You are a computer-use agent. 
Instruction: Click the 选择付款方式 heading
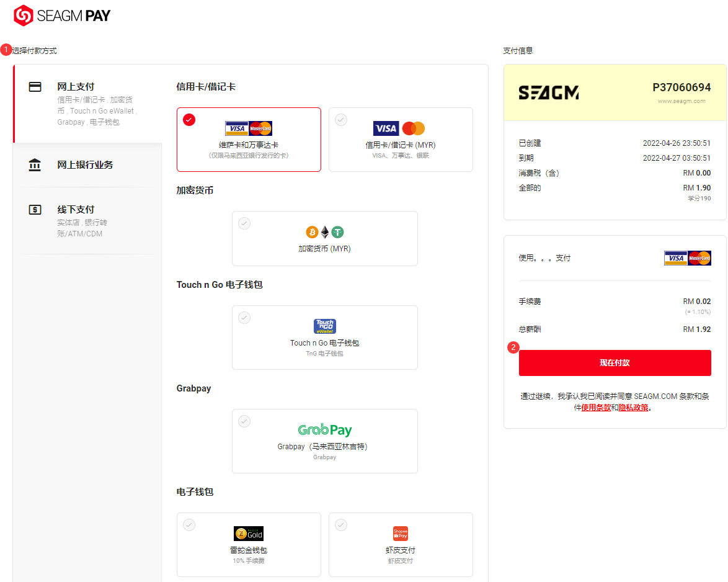coord(34,51)
